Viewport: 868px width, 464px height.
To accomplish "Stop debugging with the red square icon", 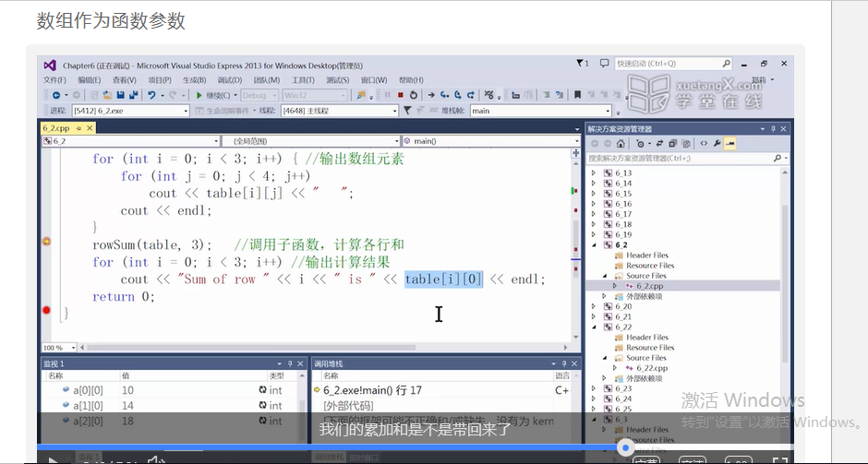I will 400,95.
